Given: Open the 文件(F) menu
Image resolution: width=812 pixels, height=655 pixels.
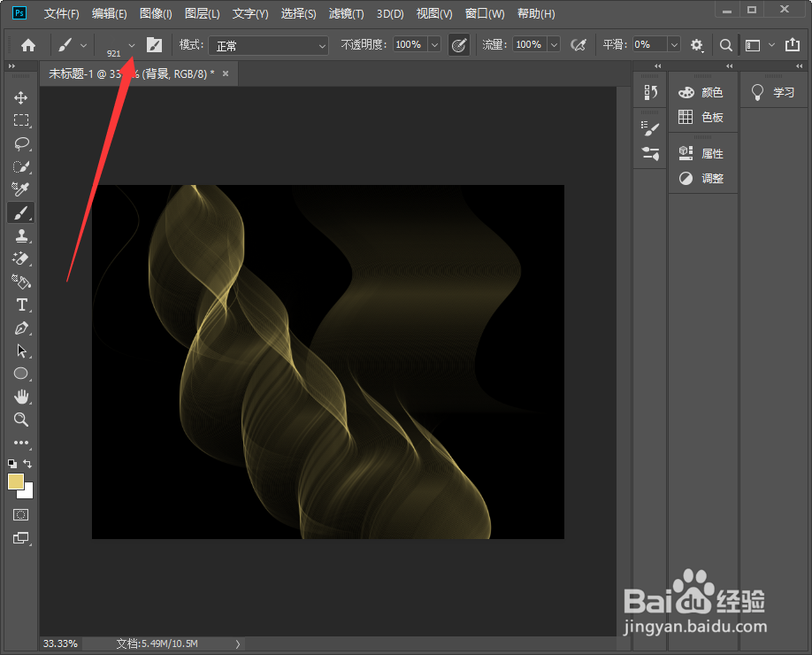Looking at the screenshot, I should pos(61,14).
